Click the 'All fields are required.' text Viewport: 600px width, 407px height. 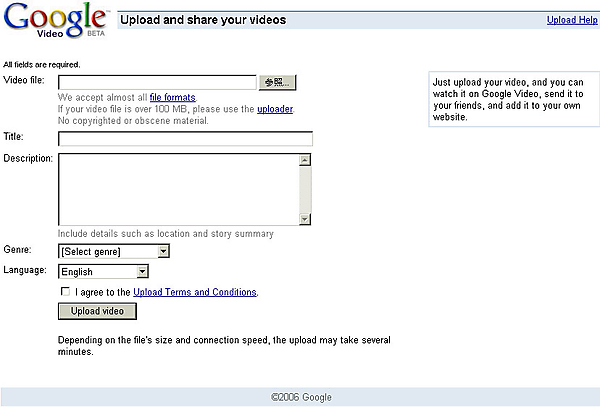42,65
